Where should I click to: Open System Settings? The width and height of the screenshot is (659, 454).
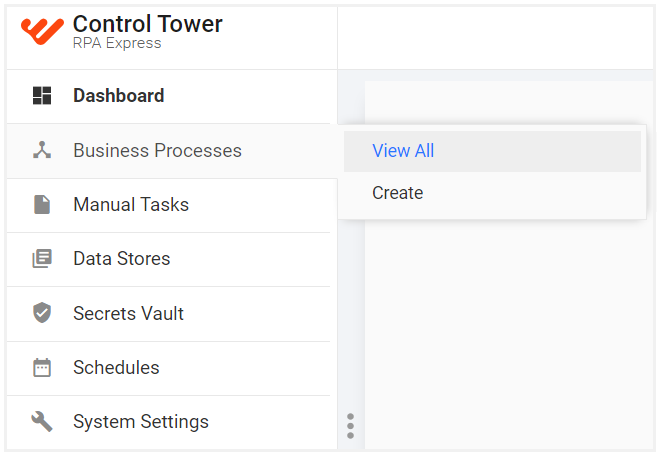pos(171,422)
